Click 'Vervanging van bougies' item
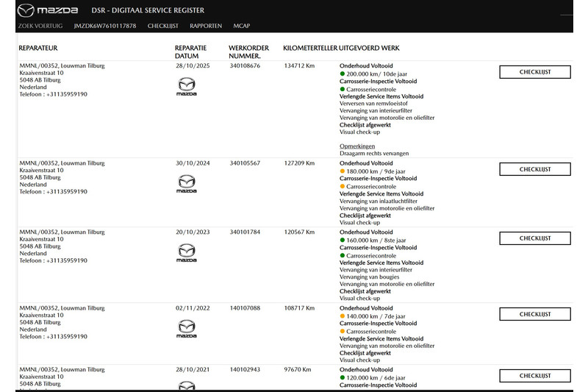The height and width of the screenshot is (392, 588). point(370,277)
